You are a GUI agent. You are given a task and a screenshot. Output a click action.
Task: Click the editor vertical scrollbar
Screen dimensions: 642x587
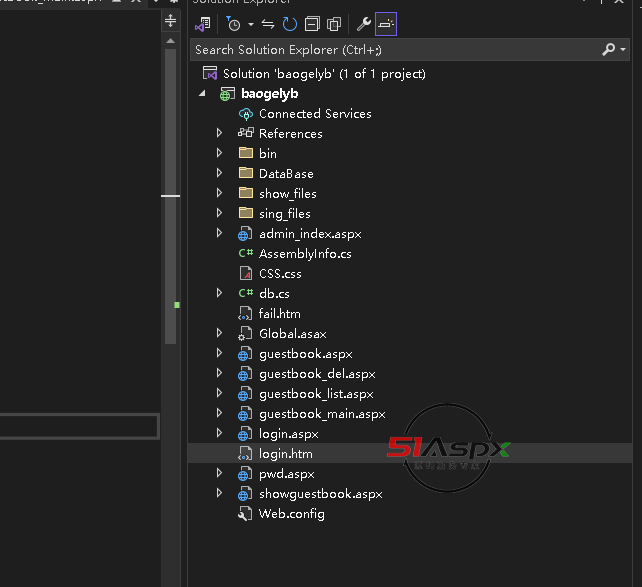[x=171, y=250]
